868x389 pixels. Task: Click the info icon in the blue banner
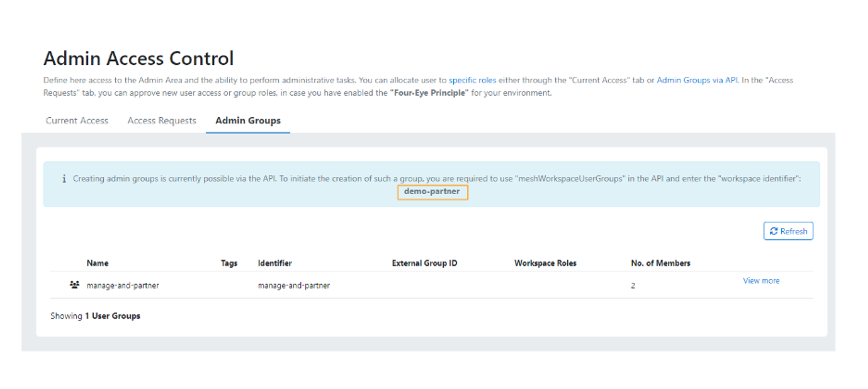tap(64, 179)
